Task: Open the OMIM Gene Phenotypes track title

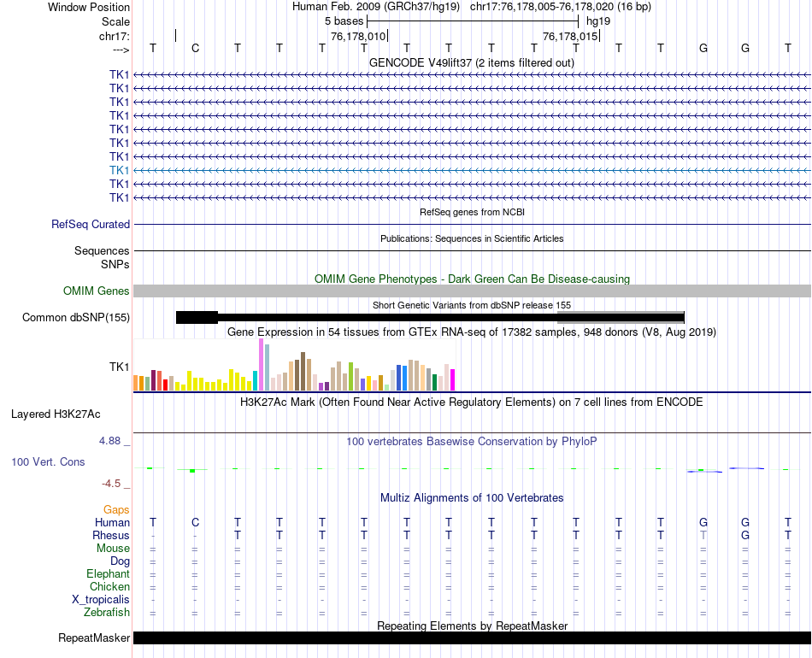Action: coord(472,279)
